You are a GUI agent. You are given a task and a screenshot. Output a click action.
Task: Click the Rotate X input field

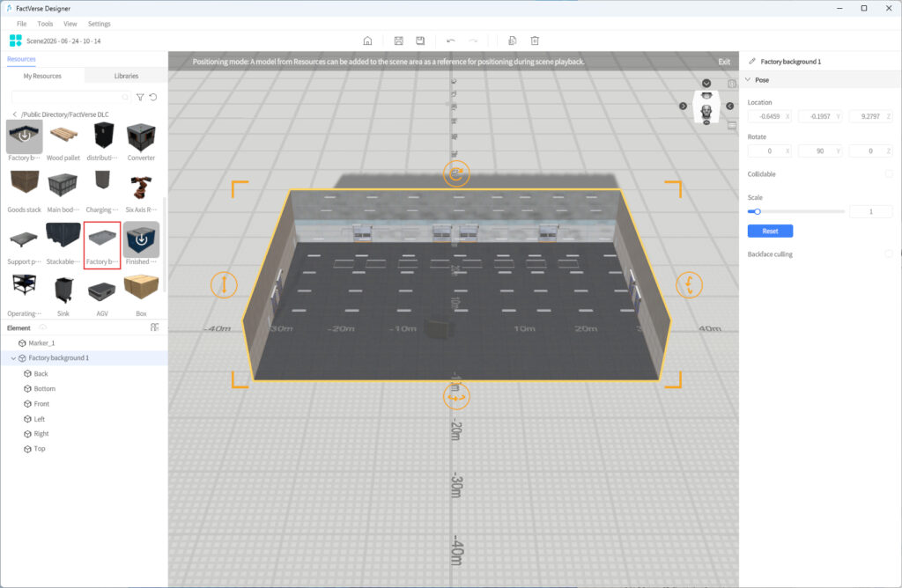[770, 151]
